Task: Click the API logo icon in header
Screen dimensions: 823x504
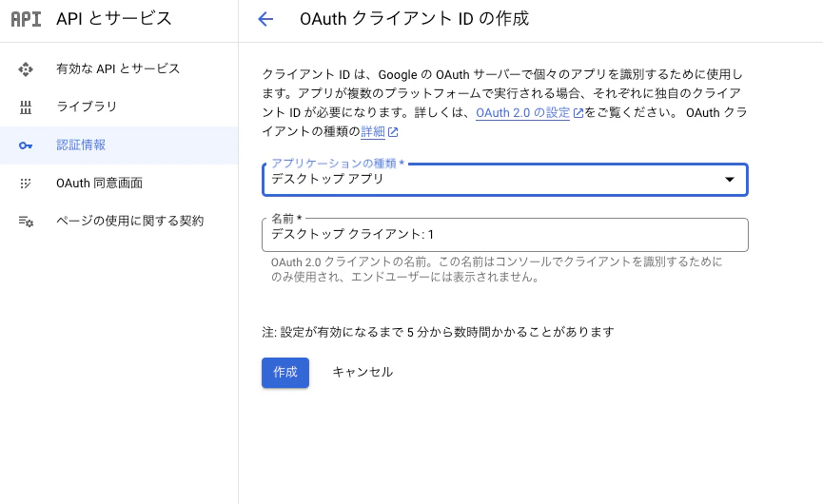Action: pyautogui.click(x=26, y=19)
